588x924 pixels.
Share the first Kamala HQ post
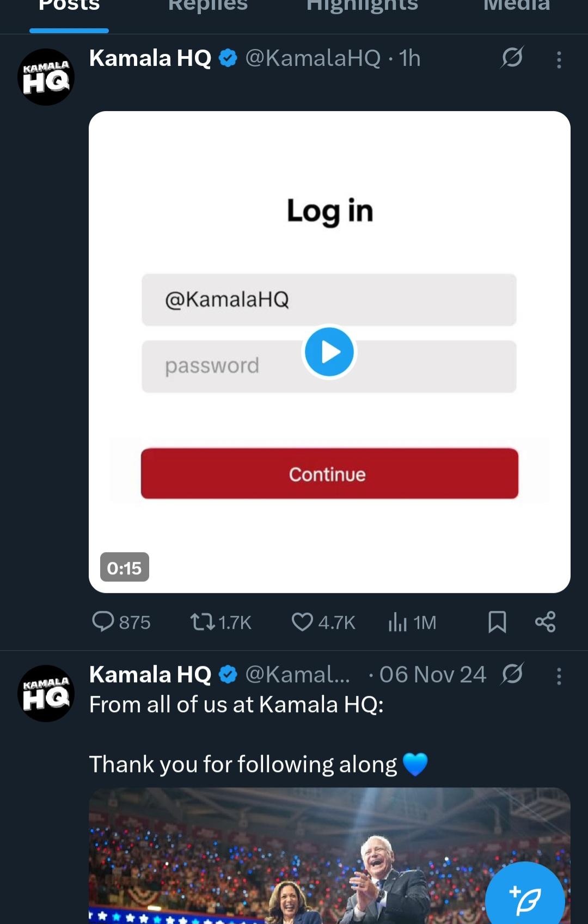(x=545, y=622)
